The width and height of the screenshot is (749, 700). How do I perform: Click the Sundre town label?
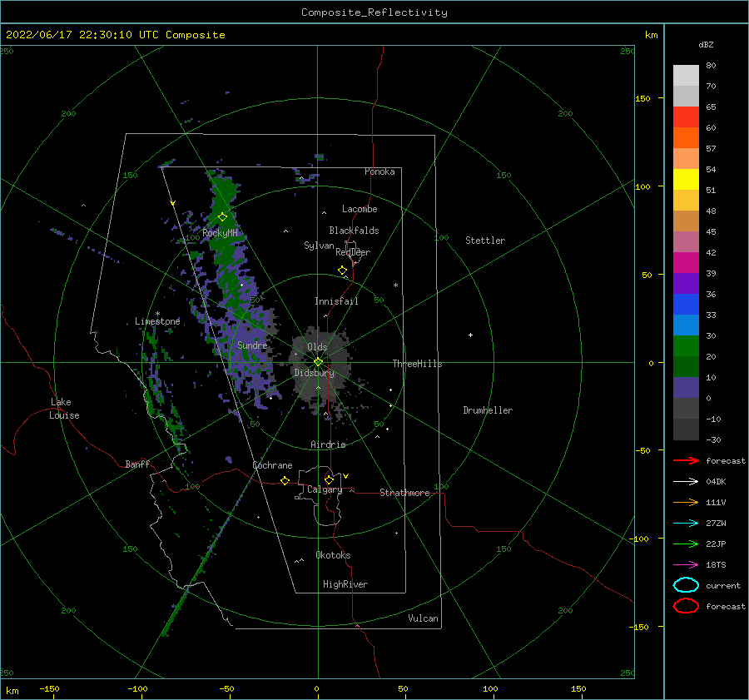pos(252,345)
